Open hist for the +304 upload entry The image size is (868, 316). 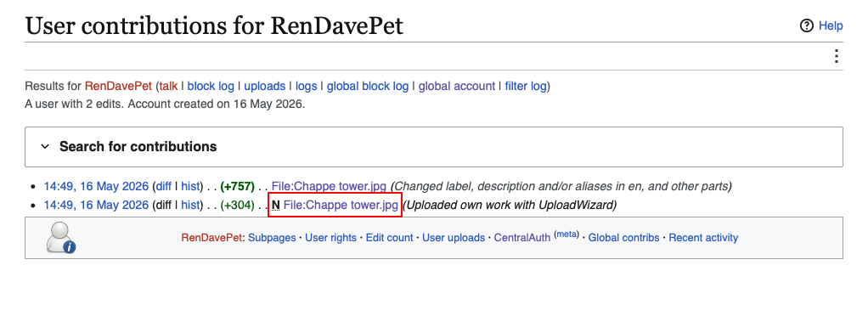click(190, 206)
